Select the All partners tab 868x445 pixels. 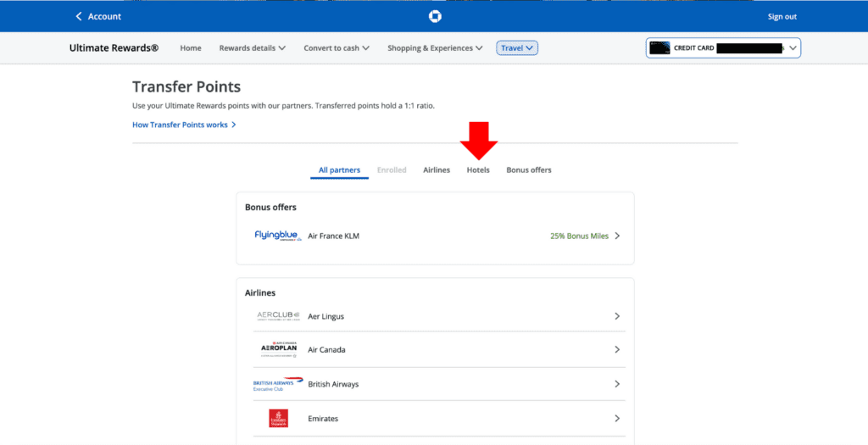(339, 170)
